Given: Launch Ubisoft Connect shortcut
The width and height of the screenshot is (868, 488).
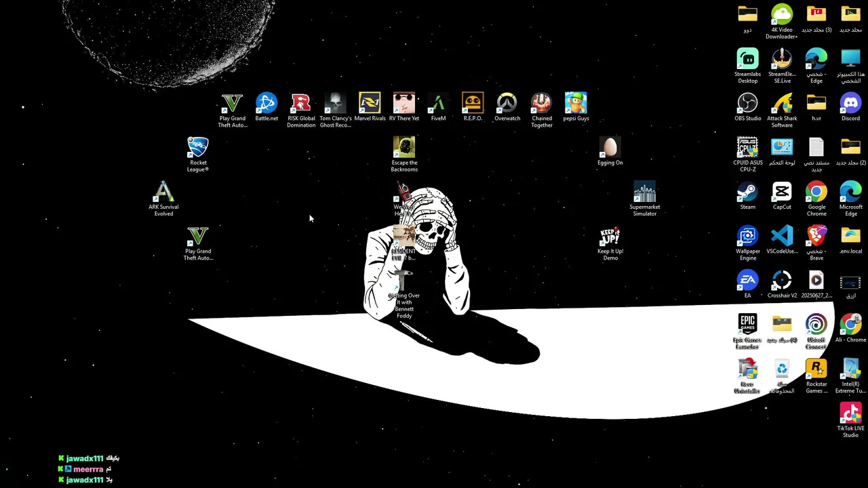Looking at the screenshot, I should click(x=816, y=331).
